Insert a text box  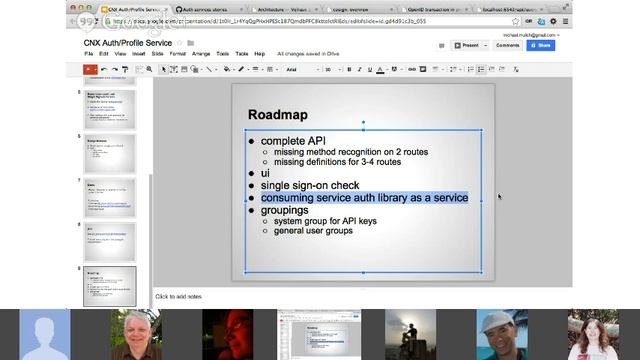pyautogui.click(x=174, y=69)
